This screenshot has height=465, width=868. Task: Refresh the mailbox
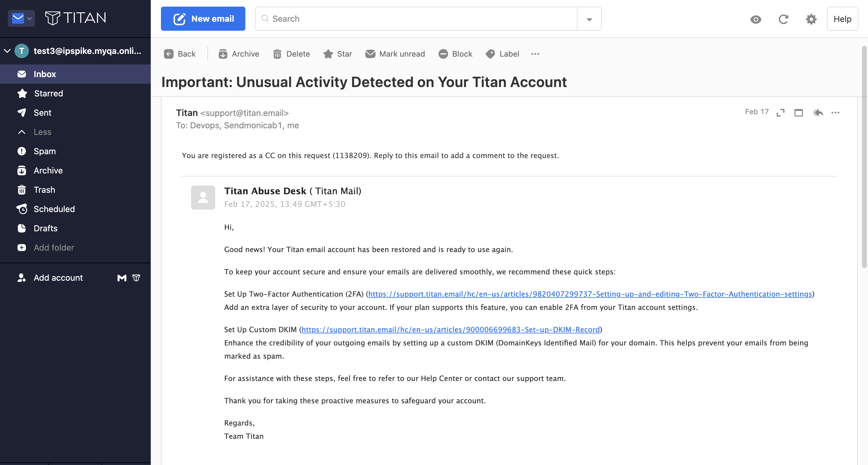(783, 19)
